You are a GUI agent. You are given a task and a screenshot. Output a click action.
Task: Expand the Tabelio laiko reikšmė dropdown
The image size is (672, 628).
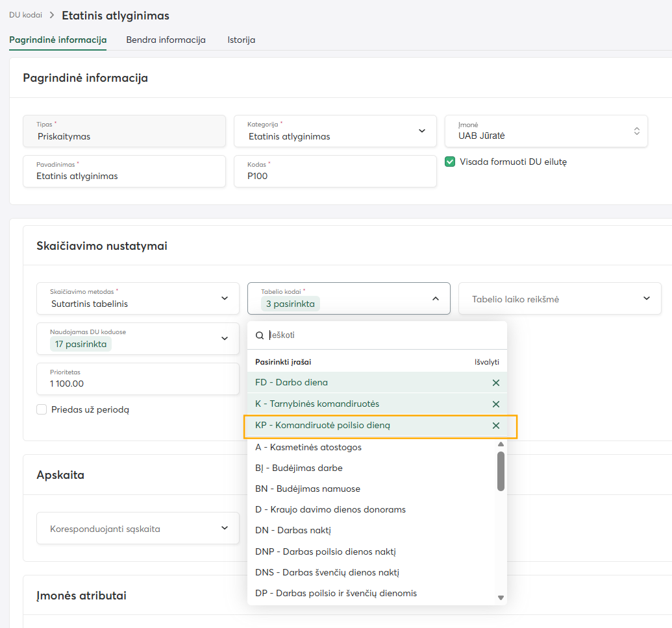560,298
